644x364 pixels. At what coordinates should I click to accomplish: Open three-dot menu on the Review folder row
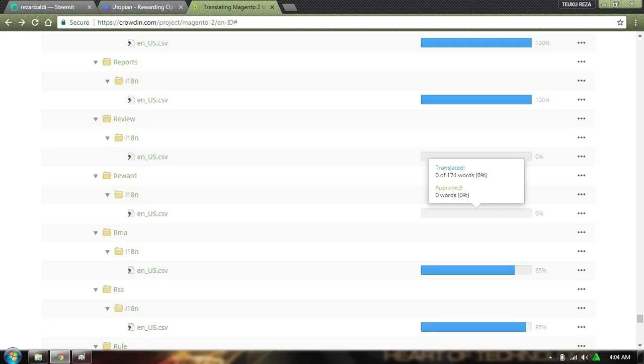581,119
